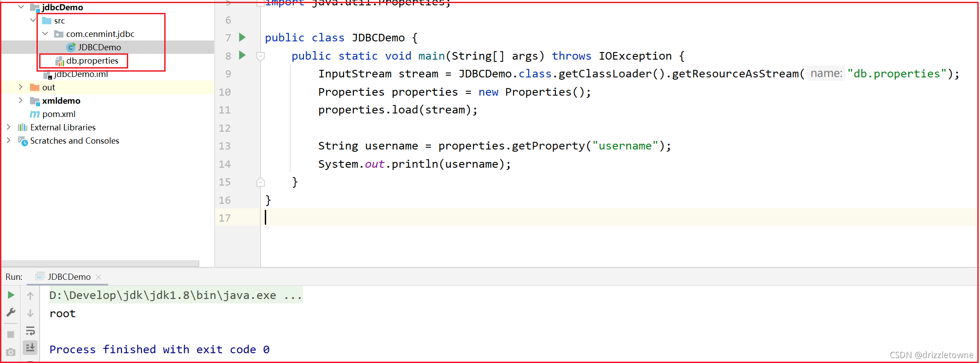Collapse the src folder
Screen dimensions: 980x363
[33, 20]
